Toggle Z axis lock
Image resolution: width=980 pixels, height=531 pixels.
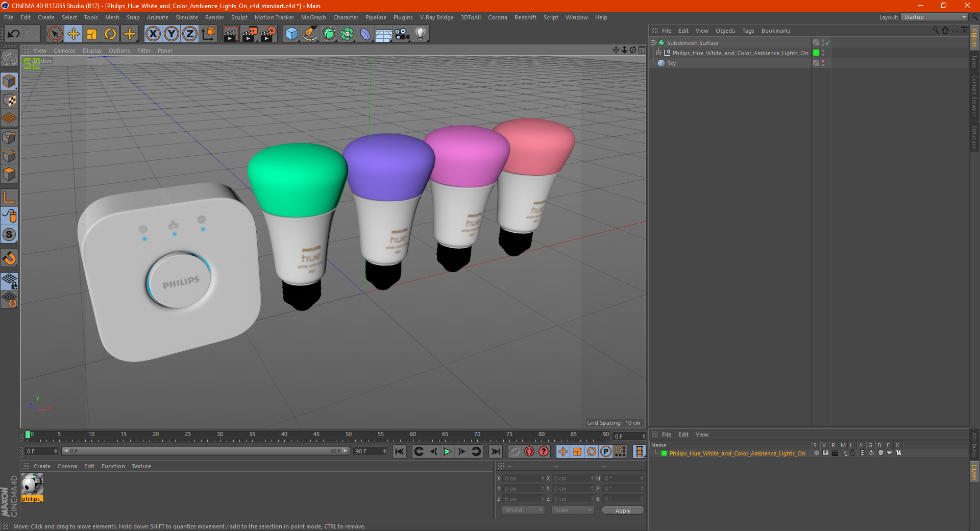tap(190, 34)
